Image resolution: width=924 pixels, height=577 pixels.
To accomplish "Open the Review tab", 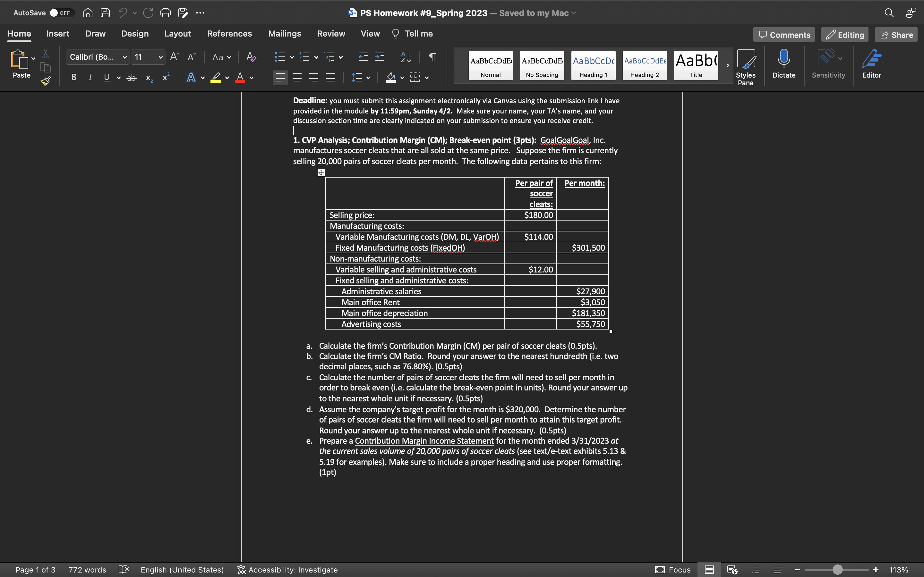I will [331, 34].
